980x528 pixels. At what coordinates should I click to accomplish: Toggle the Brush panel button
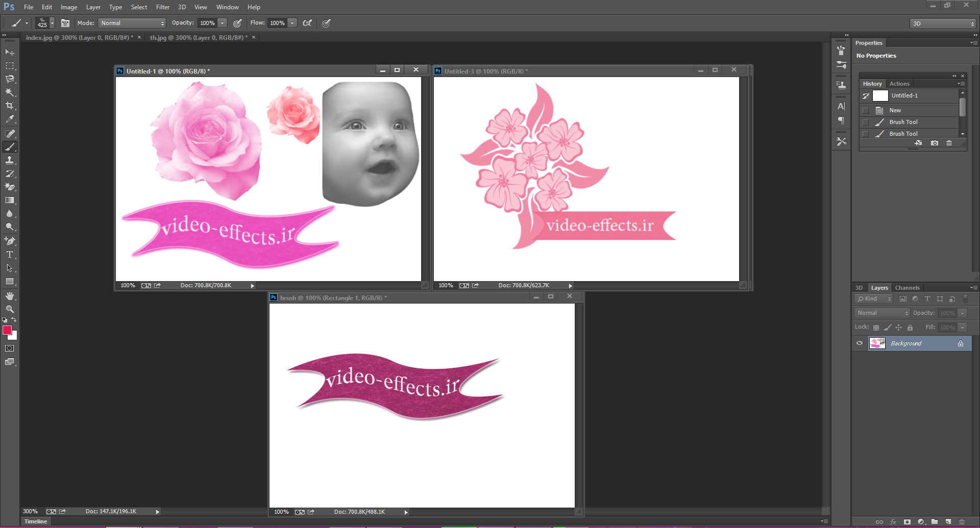tap(65, 23)
